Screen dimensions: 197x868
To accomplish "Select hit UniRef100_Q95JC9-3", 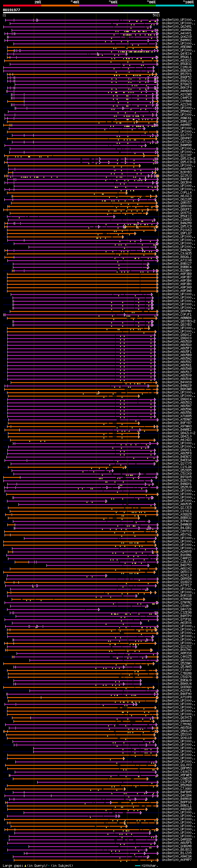I will coord(179,162).
